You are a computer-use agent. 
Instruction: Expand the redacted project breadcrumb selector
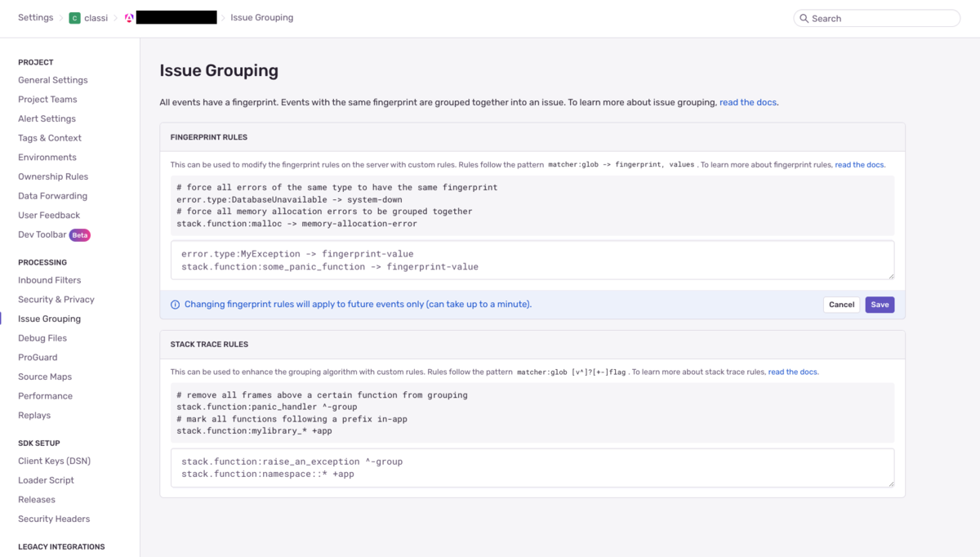176,17
